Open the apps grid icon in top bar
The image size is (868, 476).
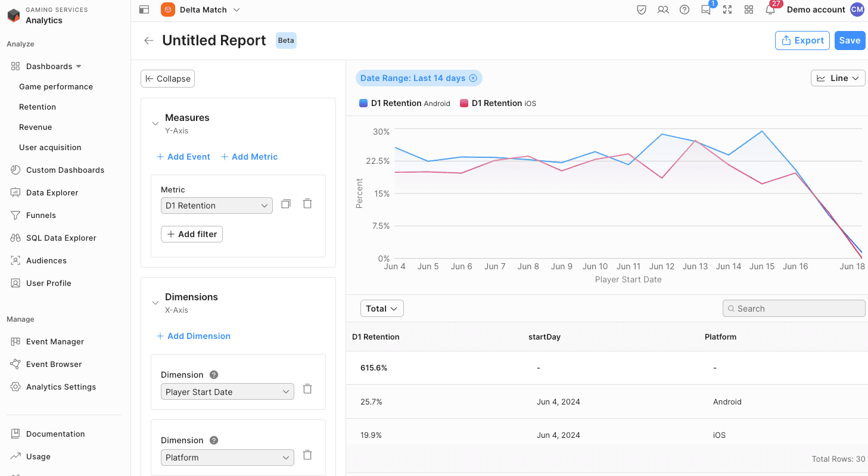pyautogui.click(x=749, y=10)
